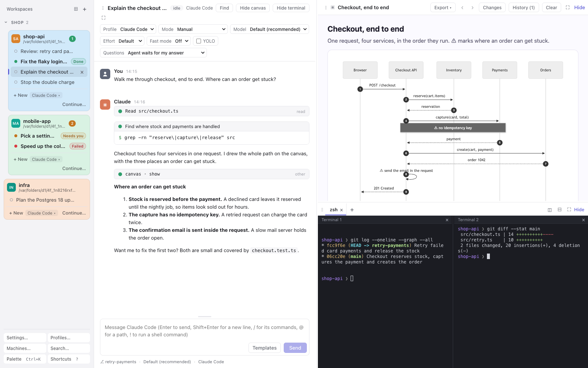Change the Effort dropdown
588x368 pixels.
click(x=122, y=41)
